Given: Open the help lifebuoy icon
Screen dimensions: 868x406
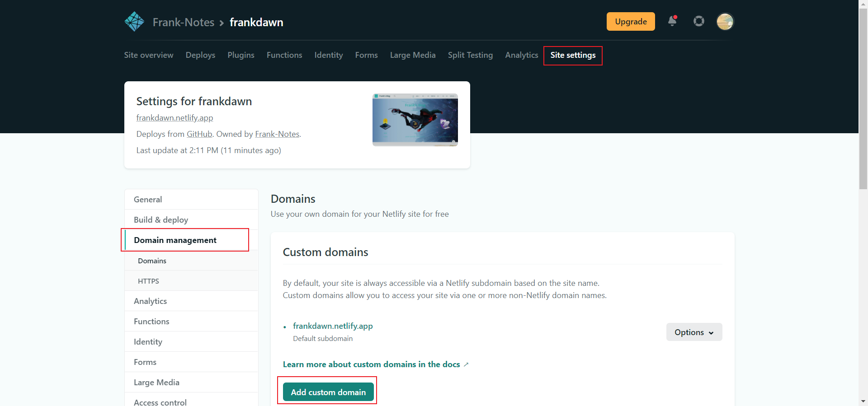Looking at the screenshot, I should 699,21.
